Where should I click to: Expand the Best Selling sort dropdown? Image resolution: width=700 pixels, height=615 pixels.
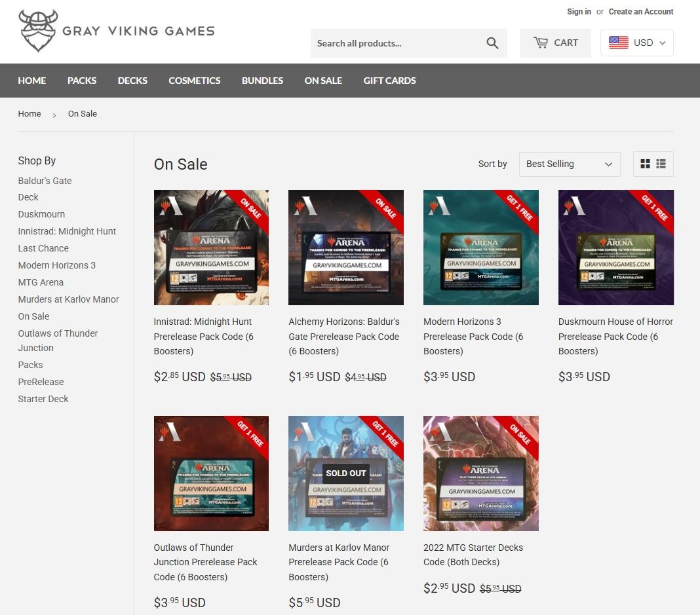pos(569,164)
